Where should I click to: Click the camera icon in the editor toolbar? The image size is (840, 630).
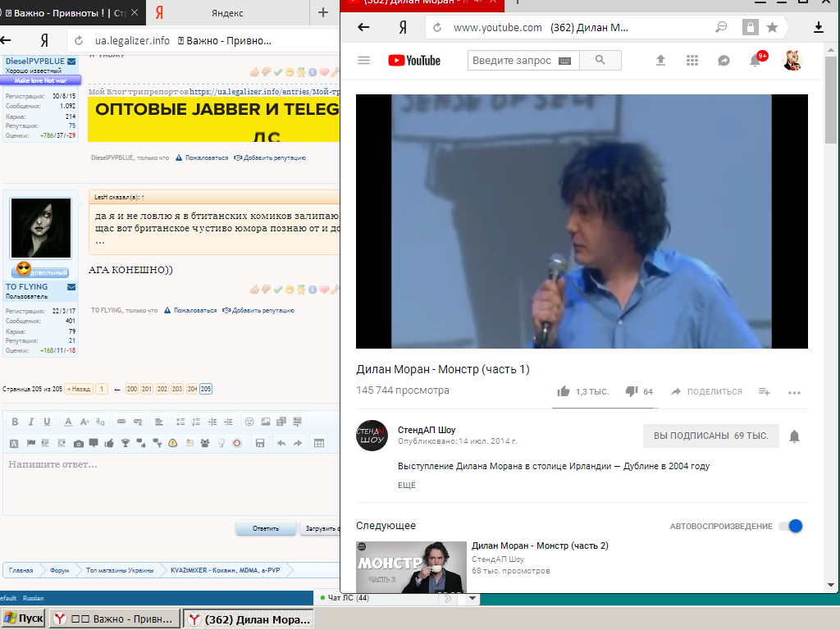click(x=78, y=443)
